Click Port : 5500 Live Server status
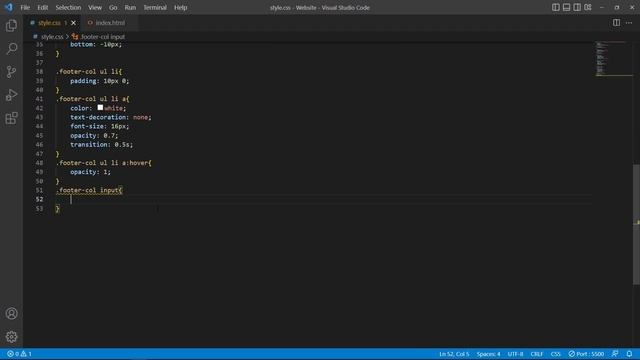 click(x=587, y=354)
